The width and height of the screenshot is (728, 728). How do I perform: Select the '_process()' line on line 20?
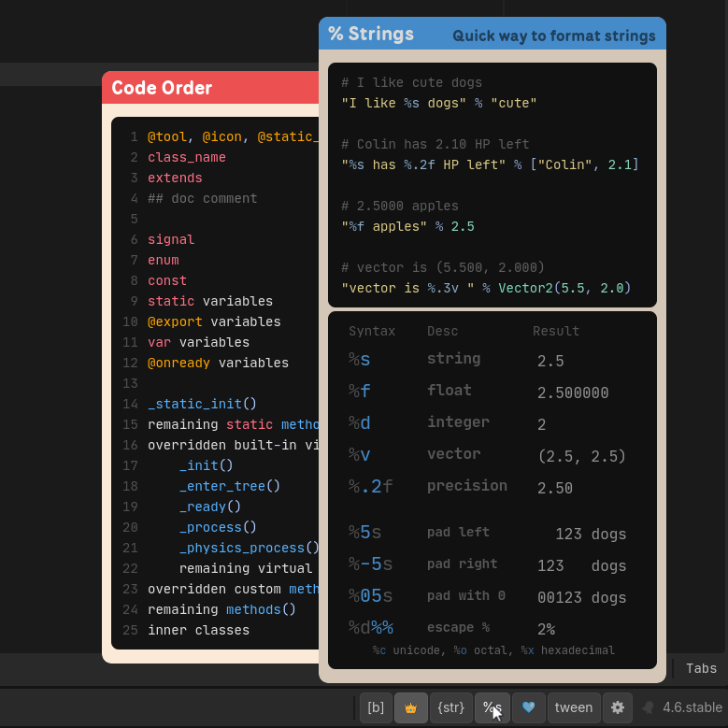tap(218, 527)
